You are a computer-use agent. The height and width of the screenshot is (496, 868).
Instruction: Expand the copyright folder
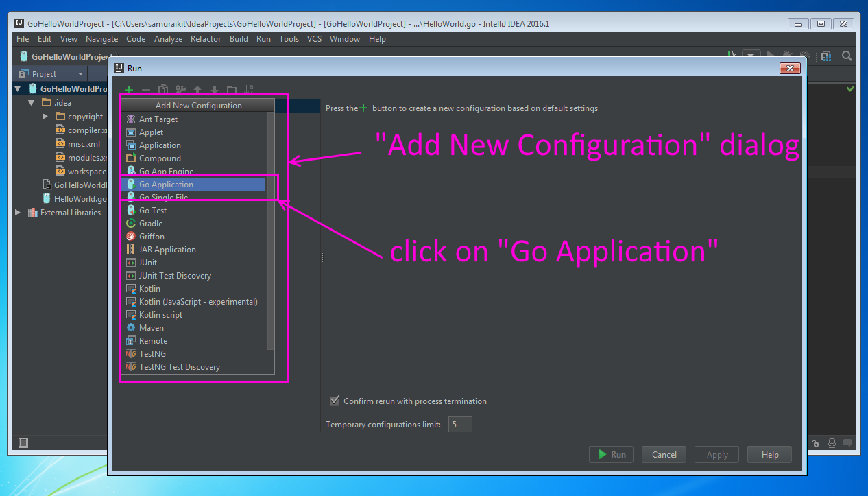coord(45,117)
